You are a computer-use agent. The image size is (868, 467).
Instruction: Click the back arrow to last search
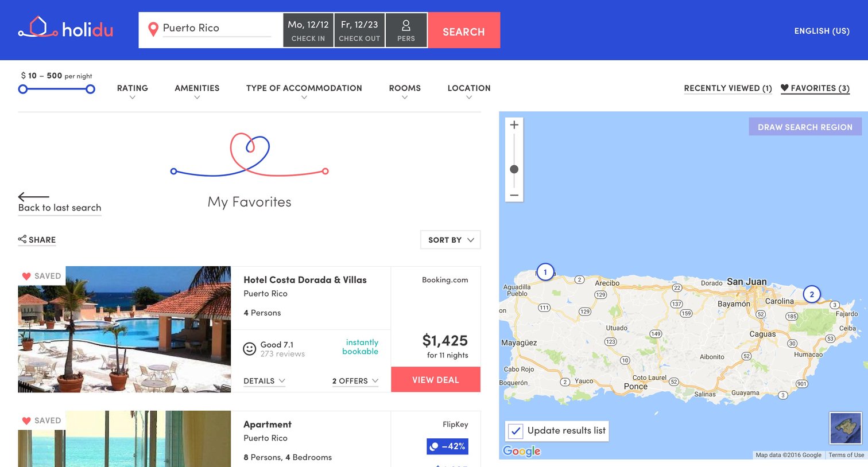(x=33, y=197)
